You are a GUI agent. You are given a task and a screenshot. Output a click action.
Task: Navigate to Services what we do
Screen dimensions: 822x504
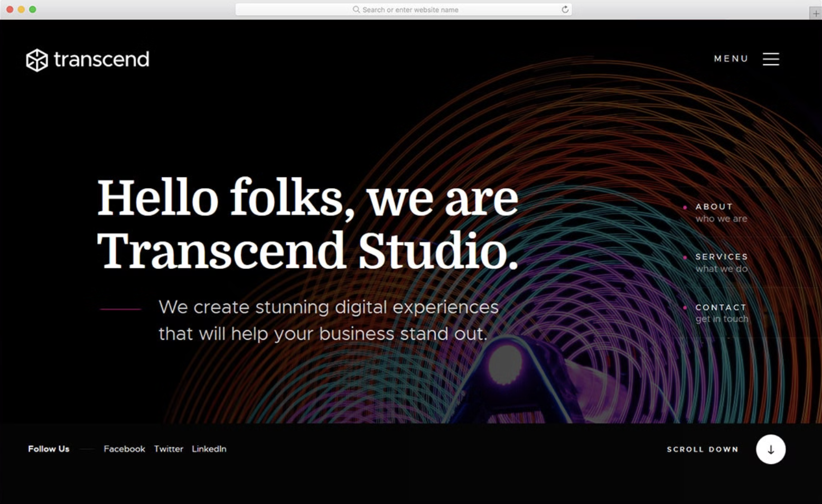pyautogui.click(x=721, y=263)
